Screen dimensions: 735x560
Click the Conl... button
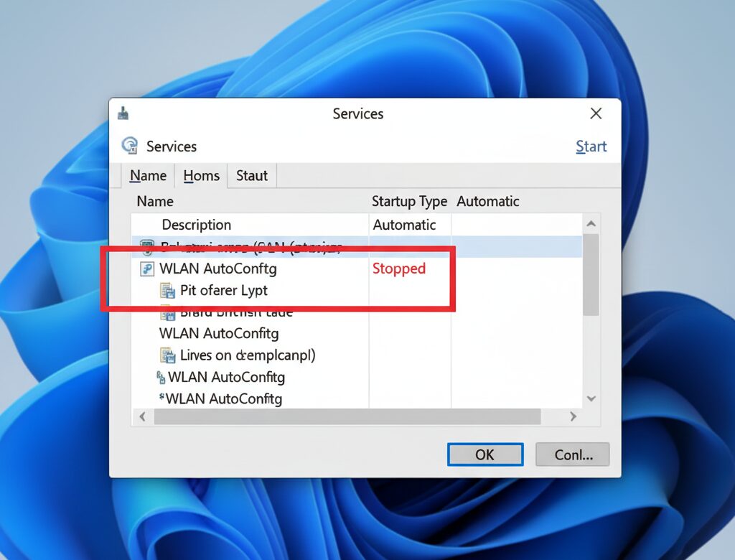(574, 454)
